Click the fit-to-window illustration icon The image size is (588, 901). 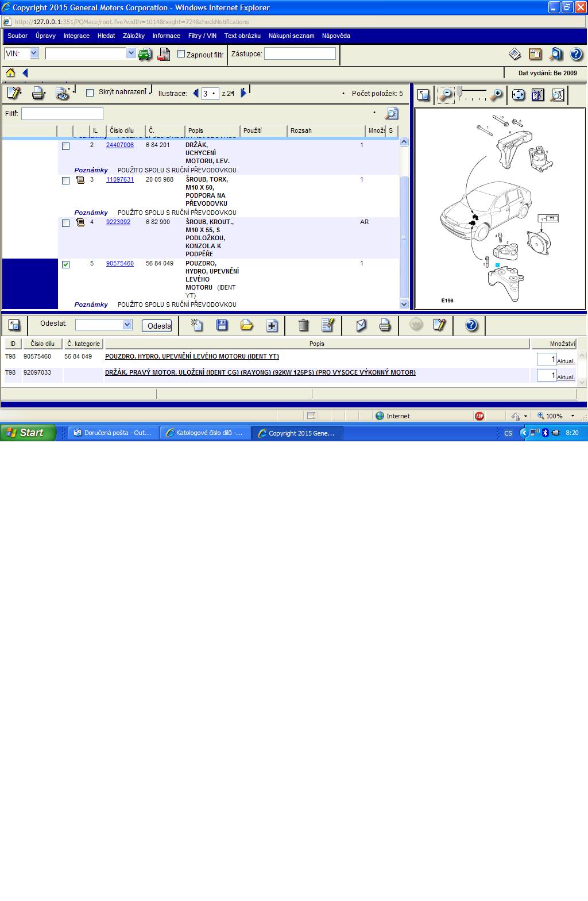pyautogui.click(x=518, y=95)
